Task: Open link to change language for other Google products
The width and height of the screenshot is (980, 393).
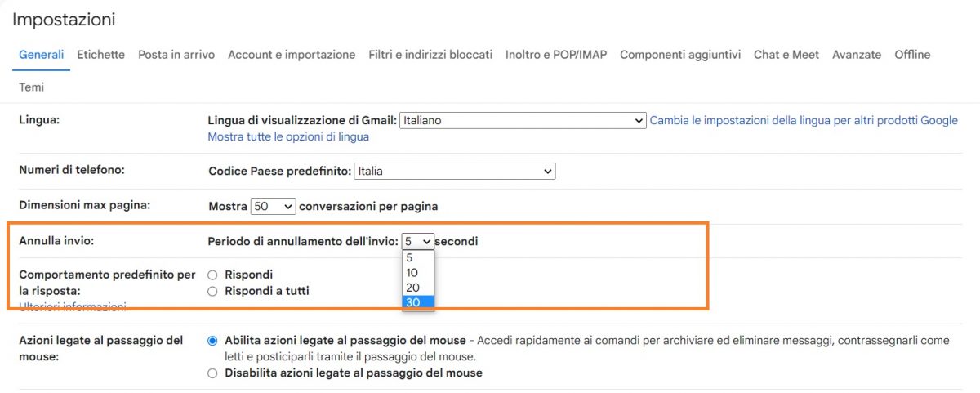Action: click(x=804, y=121)
